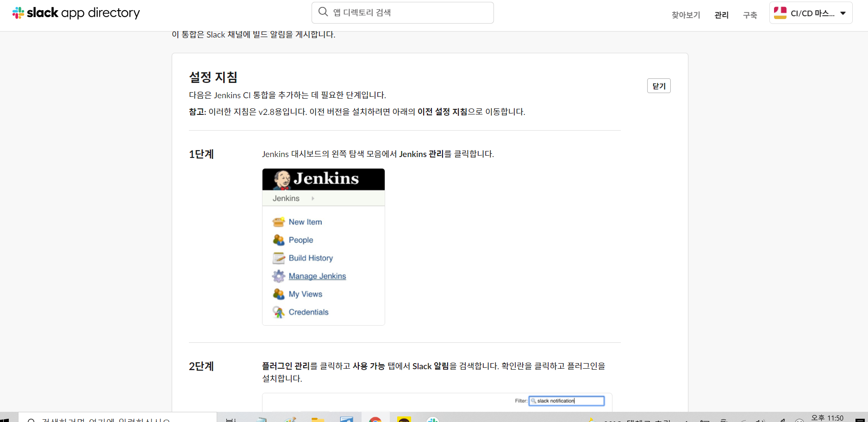Click the New Item text
868x422 pixels.
(x=305, y=222)
